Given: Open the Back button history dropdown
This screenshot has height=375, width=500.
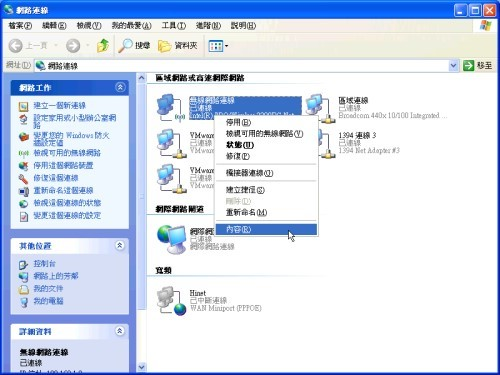Looking at the screenshot, I should click(56, 46).
